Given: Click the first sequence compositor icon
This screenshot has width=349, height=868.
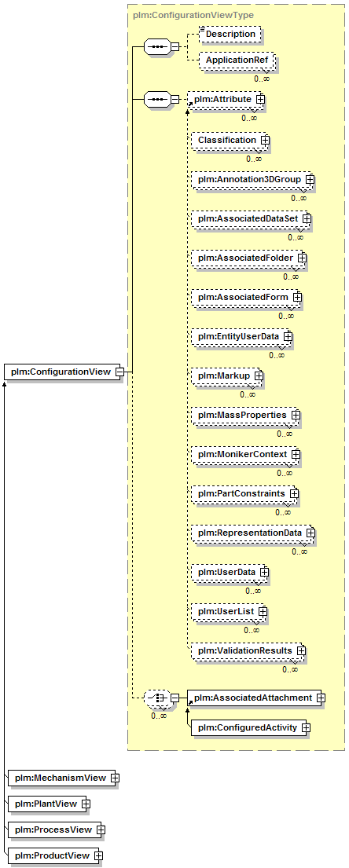Looking at the screenshot, I should point(156,46).
